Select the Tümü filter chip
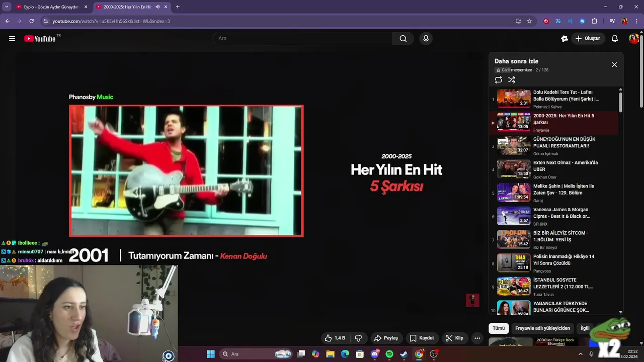 pos(499,328)
